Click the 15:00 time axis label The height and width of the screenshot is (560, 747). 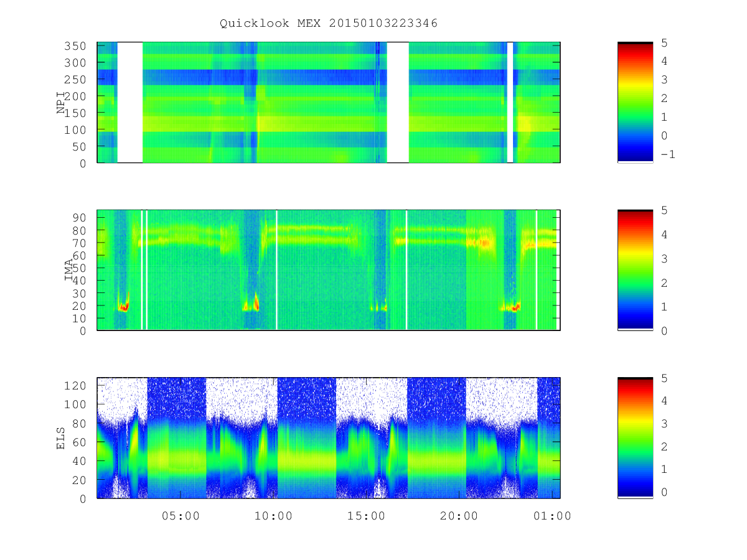[x=366, y=516]
